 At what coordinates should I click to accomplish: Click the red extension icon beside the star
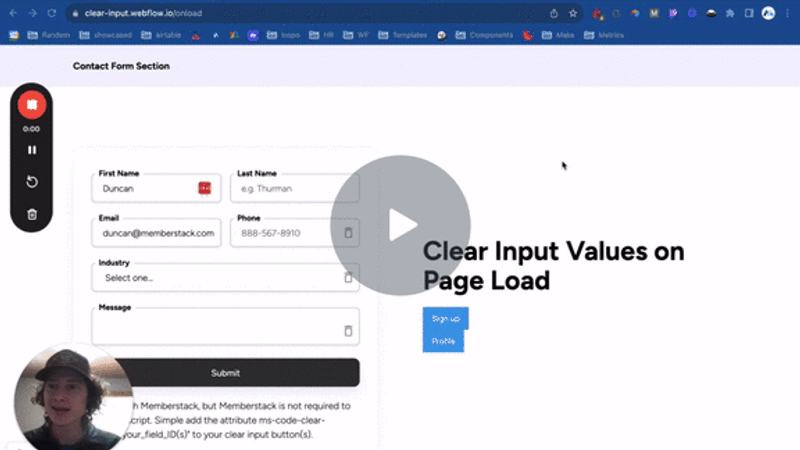point(597,14)
